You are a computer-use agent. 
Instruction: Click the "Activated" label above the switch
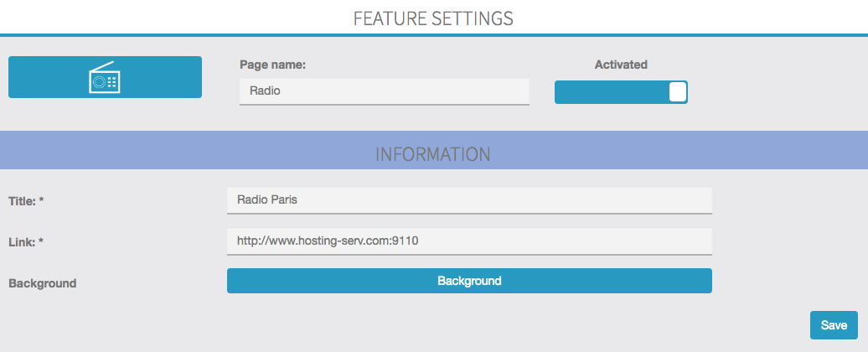(621, 65)
